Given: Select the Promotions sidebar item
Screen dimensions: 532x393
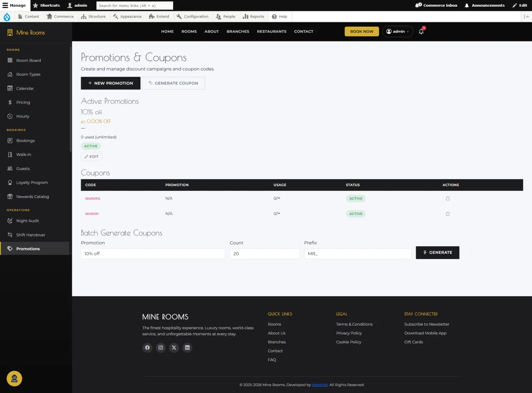Looking at the screenshot, I should coord(35,249).
